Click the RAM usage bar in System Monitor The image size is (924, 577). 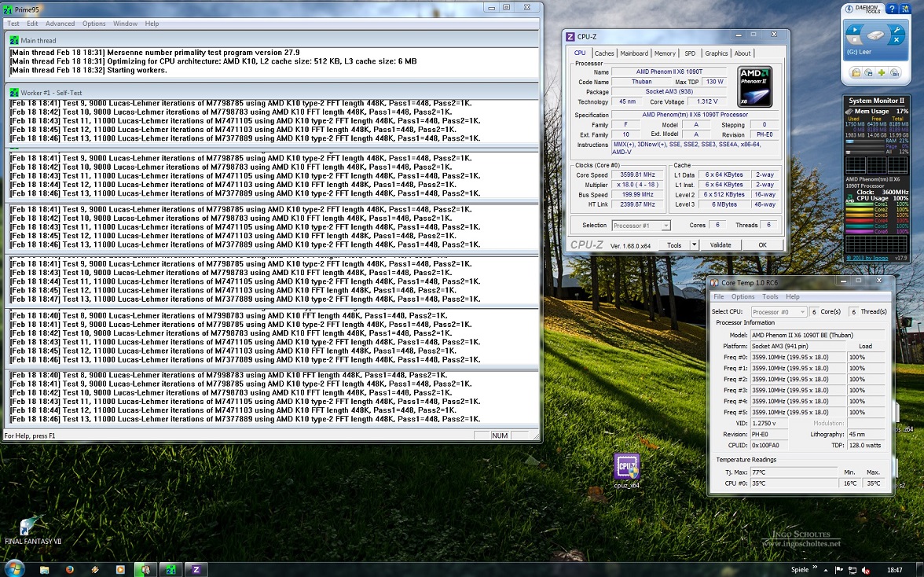pyautogui.click(x=865, y=141)
